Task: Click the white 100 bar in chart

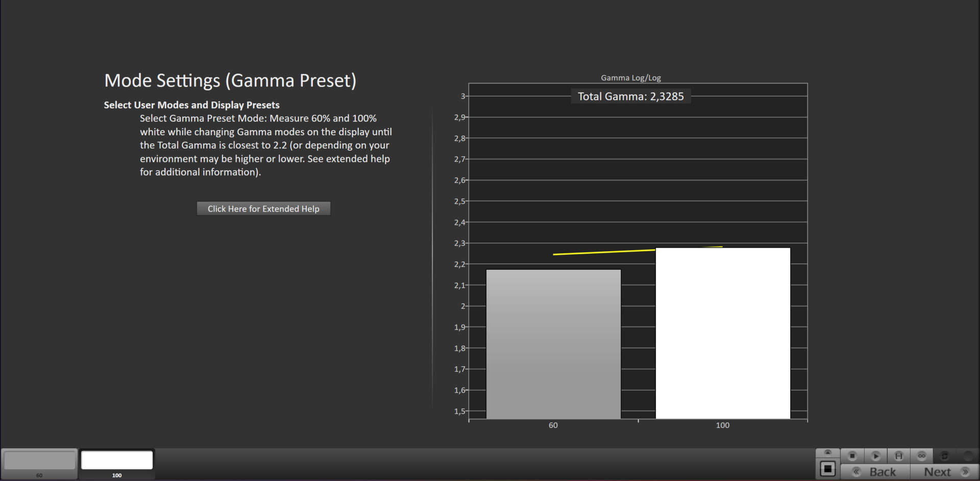Action: 723,333
